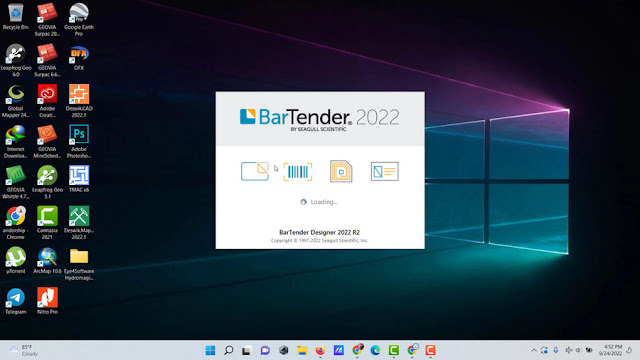Open the Chat app on taskbar
Viewport: 640px width, 360px height.
[265, 350]
